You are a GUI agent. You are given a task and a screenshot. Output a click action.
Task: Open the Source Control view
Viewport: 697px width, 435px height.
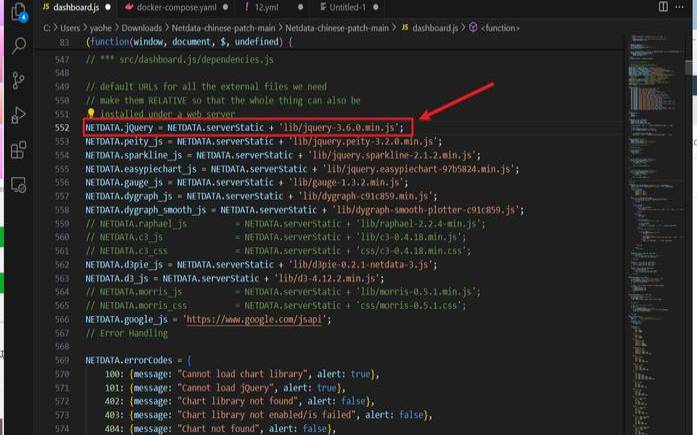coord(19,80)
